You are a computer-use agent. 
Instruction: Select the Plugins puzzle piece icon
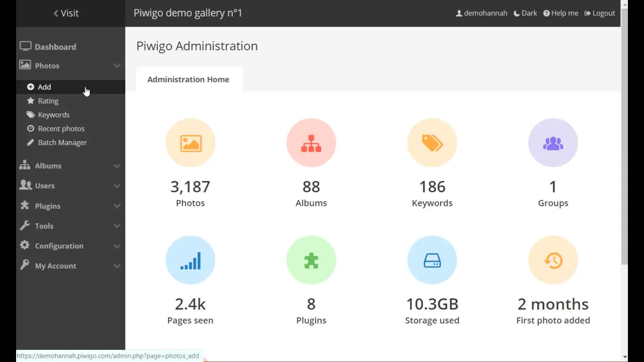coord(311,260)
